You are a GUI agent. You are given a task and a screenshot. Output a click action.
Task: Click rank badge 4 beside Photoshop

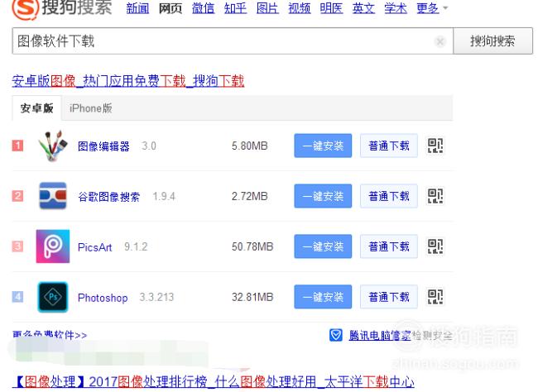point(17,297)
